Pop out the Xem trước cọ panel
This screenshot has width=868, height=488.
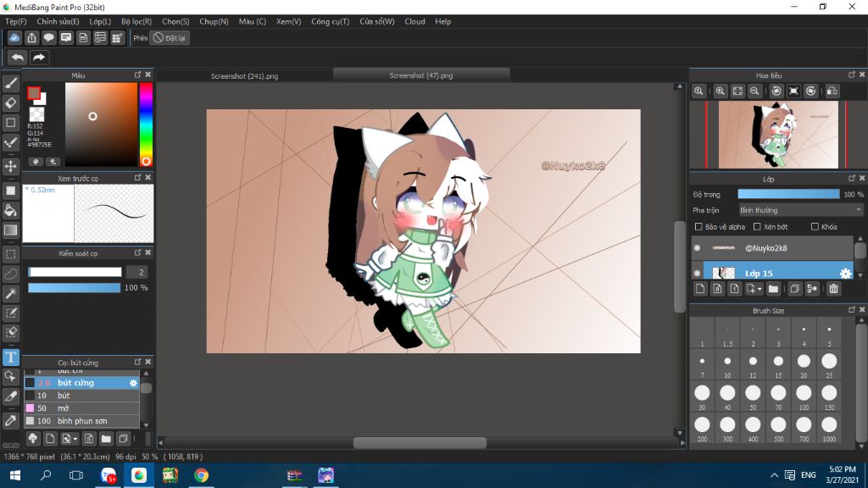(x=138, y=178)
